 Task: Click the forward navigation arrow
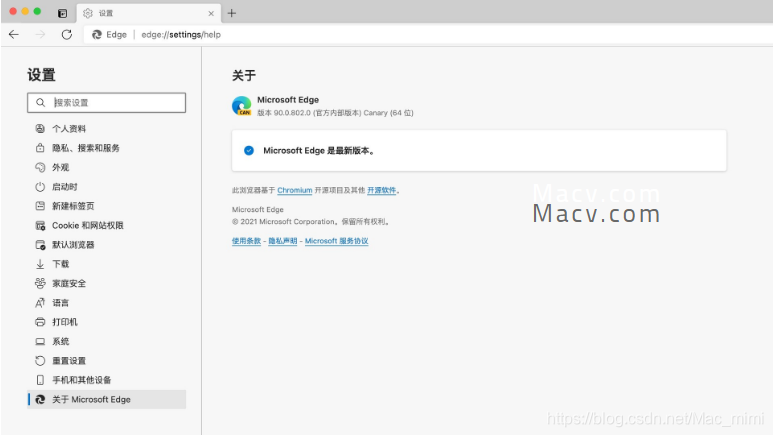pos(40,35)
